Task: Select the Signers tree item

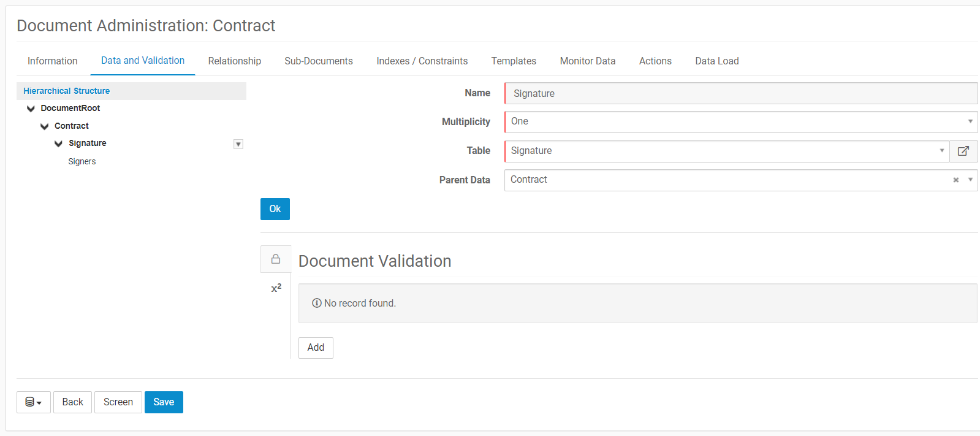Action: 82,162
